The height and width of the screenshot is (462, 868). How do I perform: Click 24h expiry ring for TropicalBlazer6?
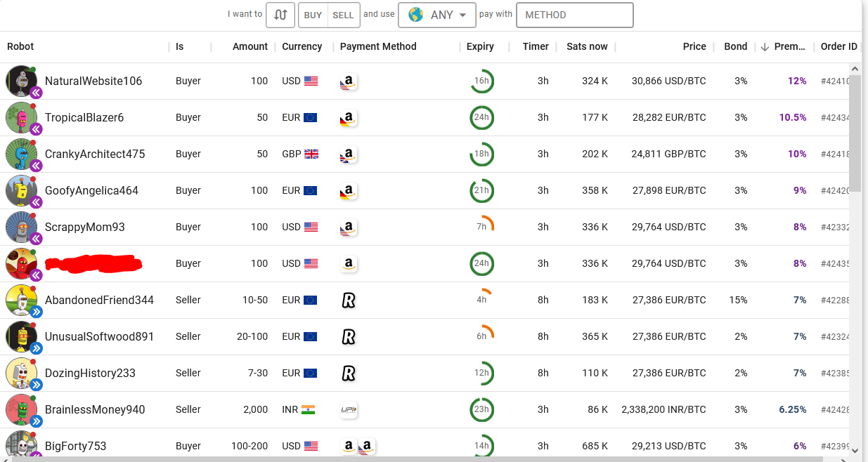tap(481, 117)
